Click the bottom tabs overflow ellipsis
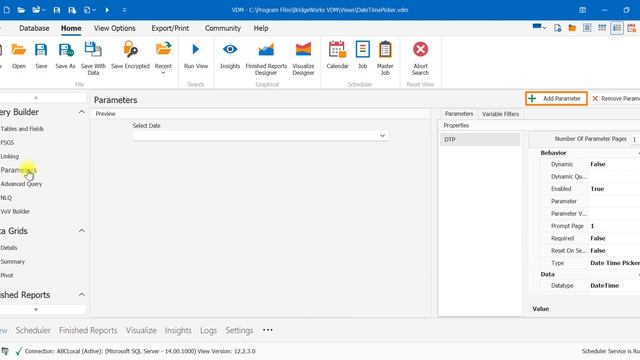Viewport: 640px width, 360px height. pos(268,330)
